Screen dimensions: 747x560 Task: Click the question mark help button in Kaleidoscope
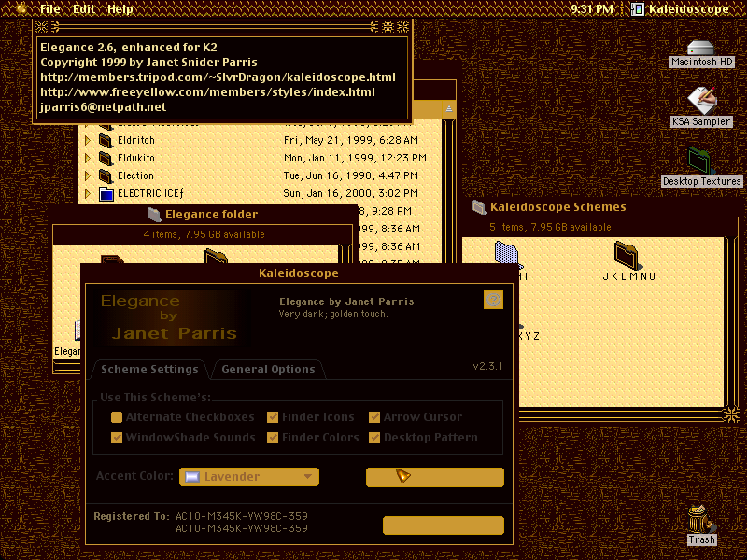(493, 300)
